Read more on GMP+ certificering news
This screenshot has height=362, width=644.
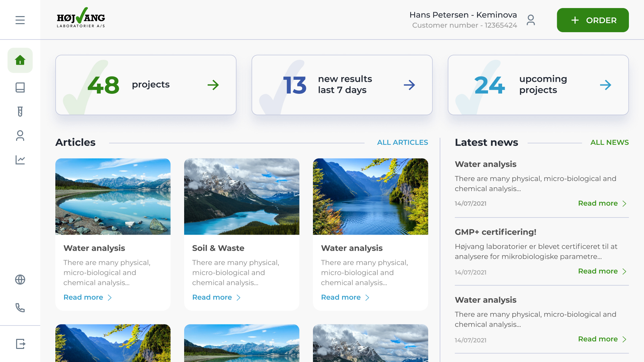602,271
